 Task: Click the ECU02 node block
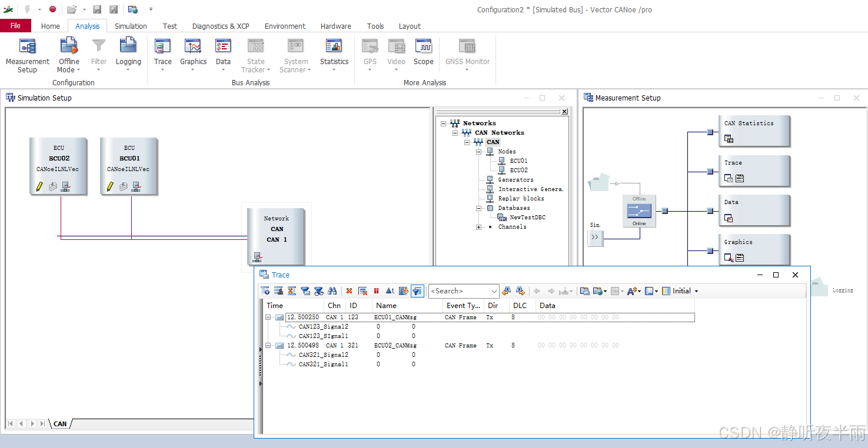point(58,166)
